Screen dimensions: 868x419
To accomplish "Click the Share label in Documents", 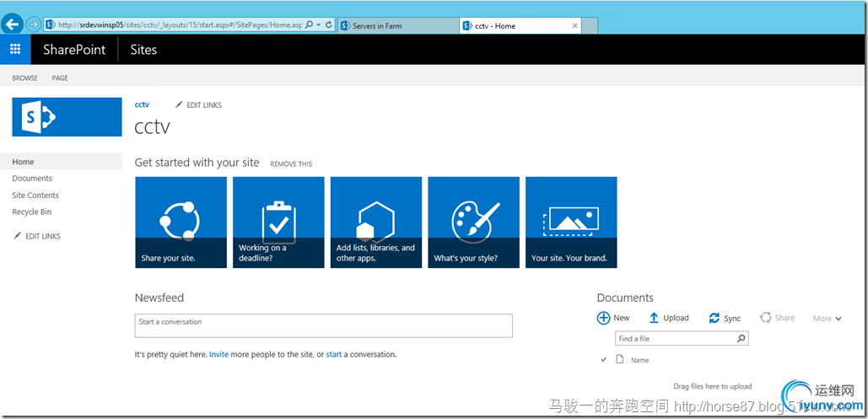I will pyautogui.click(x=784, y=318).
